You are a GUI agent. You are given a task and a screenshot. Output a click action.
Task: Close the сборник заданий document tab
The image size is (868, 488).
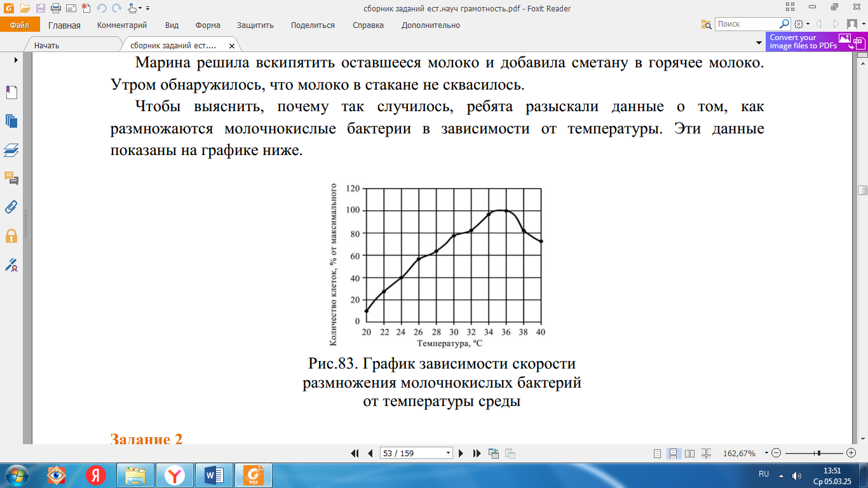click(x=232, y=46)
